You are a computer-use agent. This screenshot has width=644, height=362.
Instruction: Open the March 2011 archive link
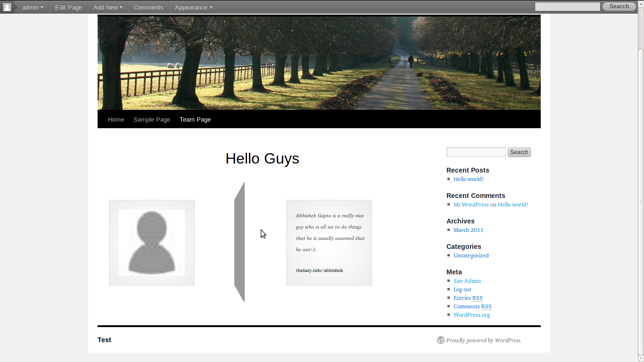(468, 230)
